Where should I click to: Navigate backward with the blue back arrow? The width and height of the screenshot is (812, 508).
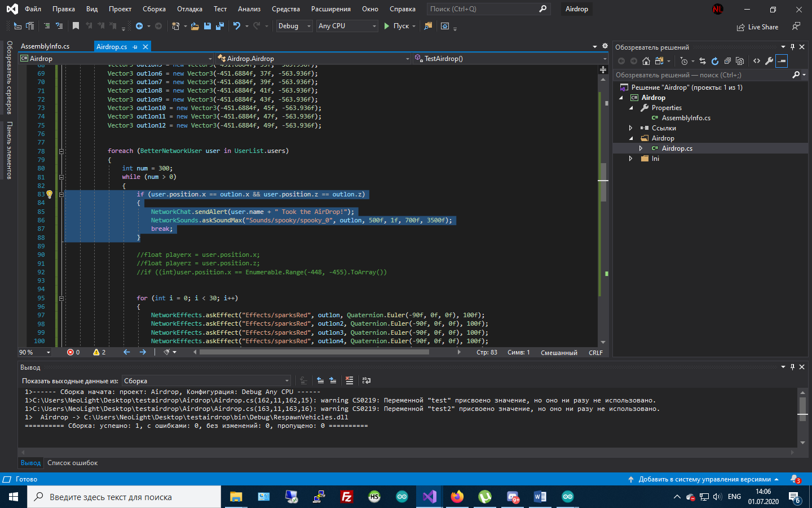(139, 26)
